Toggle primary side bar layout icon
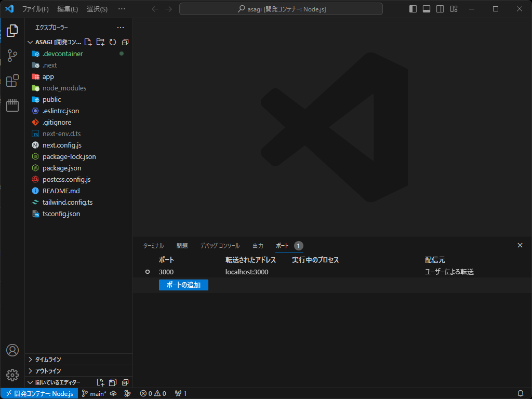This screenshot has height=399, width=532. coord(413,9)
